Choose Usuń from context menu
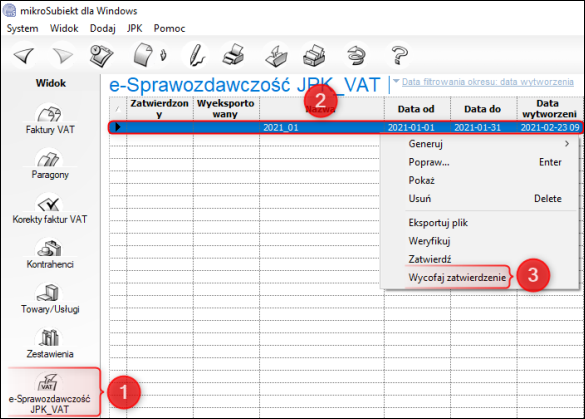Image resolution: width=585 pixels, height=419 pixels. (x=480, y=198)
